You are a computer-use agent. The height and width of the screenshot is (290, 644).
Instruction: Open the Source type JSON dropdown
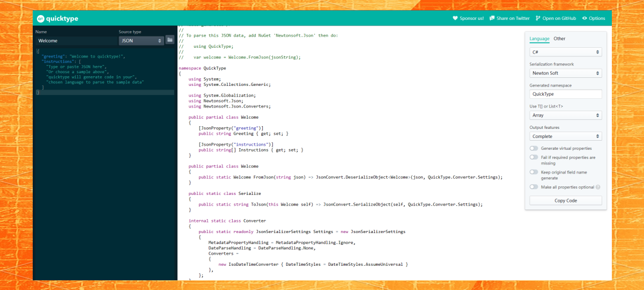click(142, 40)
